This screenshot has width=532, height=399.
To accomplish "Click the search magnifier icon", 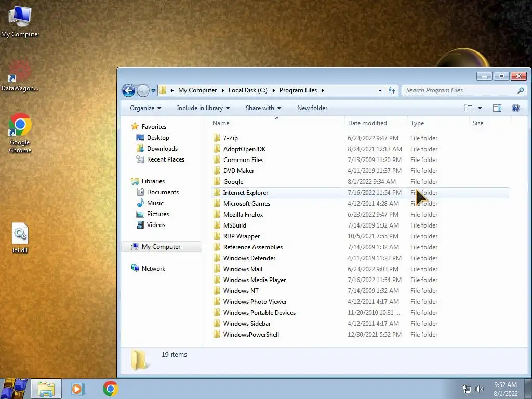I will click(x=521, y=90).
